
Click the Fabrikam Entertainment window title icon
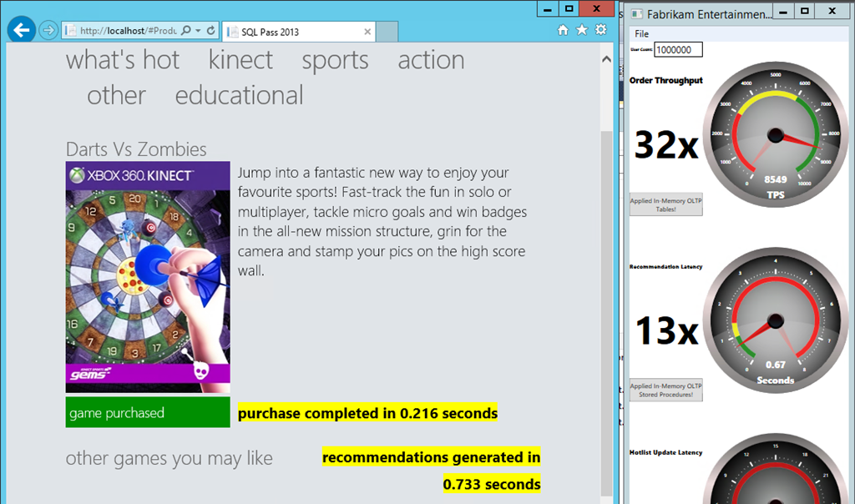[636, 13]
